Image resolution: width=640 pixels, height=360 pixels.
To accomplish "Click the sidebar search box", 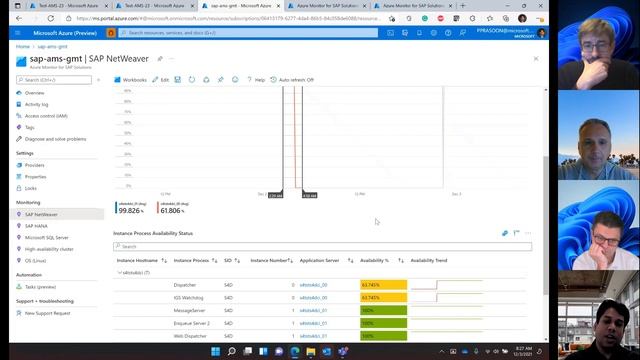I will click(x=54, y=80).
